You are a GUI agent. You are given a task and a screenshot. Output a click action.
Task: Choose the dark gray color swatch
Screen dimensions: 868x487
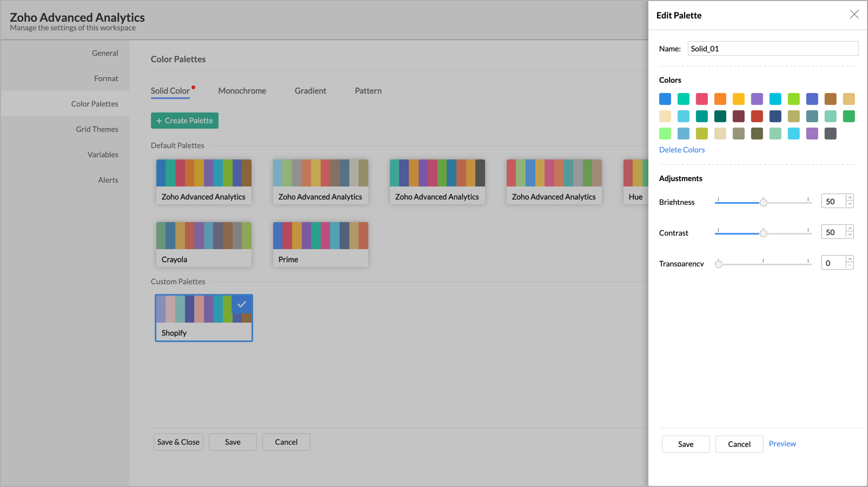pyautogui.click(x=831, y=134)
